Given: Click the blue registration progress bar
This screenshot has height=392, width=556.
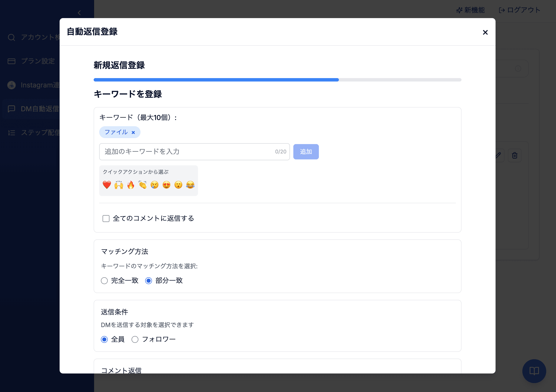Looking at the screenshot, I should point(216,80).
